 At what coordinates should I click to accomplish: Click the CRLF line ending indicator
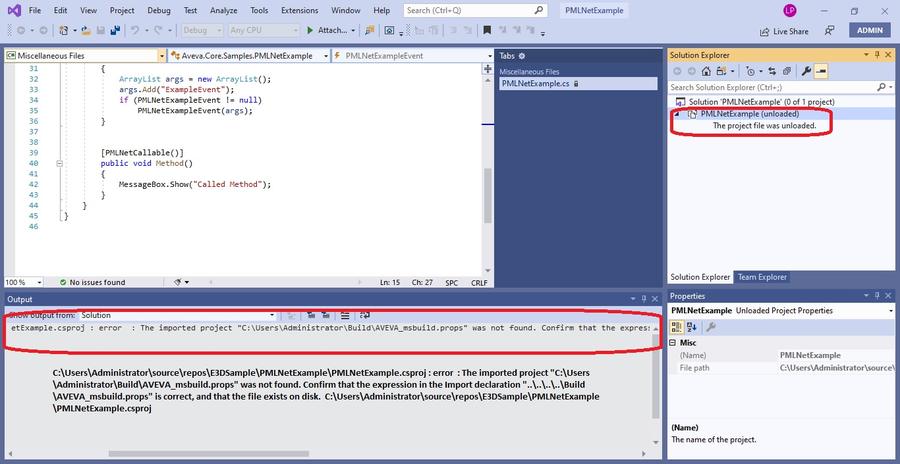tap(479, 283)
